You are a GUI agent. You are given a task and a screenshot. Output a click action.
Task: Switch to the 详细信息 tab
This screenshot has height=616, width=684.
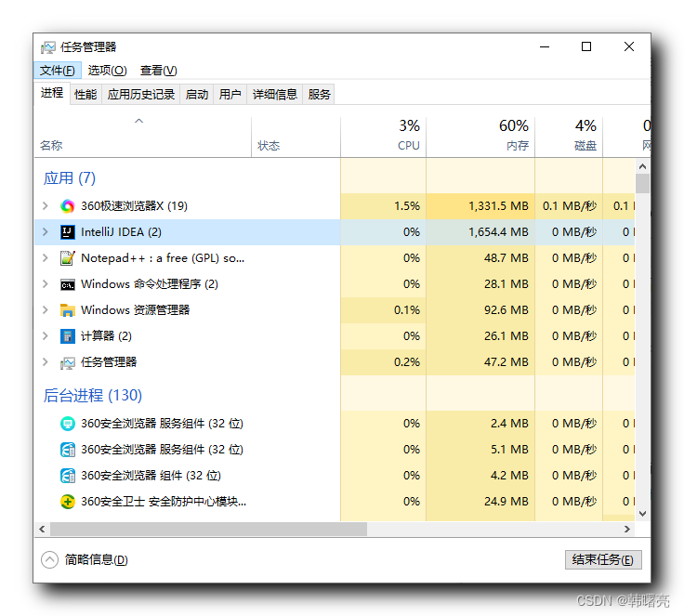(x=275, y=94)
